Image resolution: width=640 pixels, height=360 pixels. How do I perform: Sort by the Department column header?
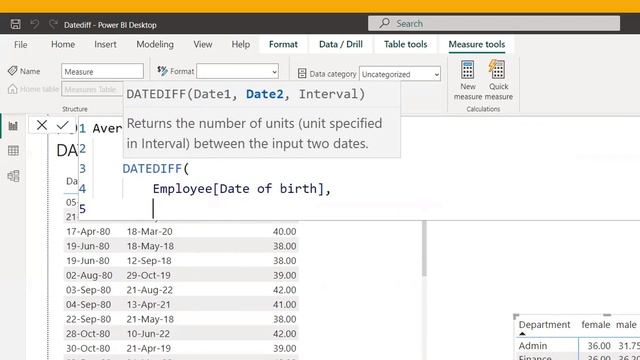click(544, 325)
